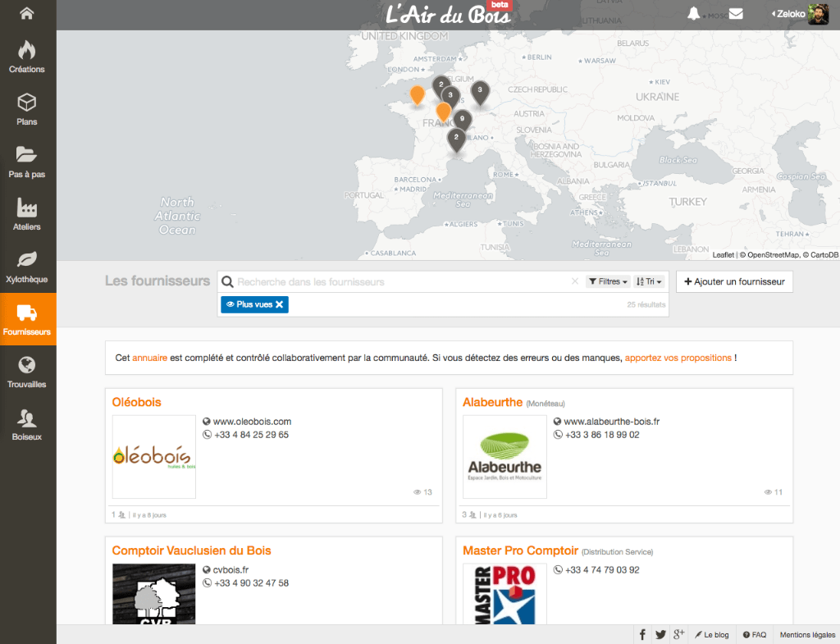
Task: Open the Pas à pas section
Action: coord(27,162)
